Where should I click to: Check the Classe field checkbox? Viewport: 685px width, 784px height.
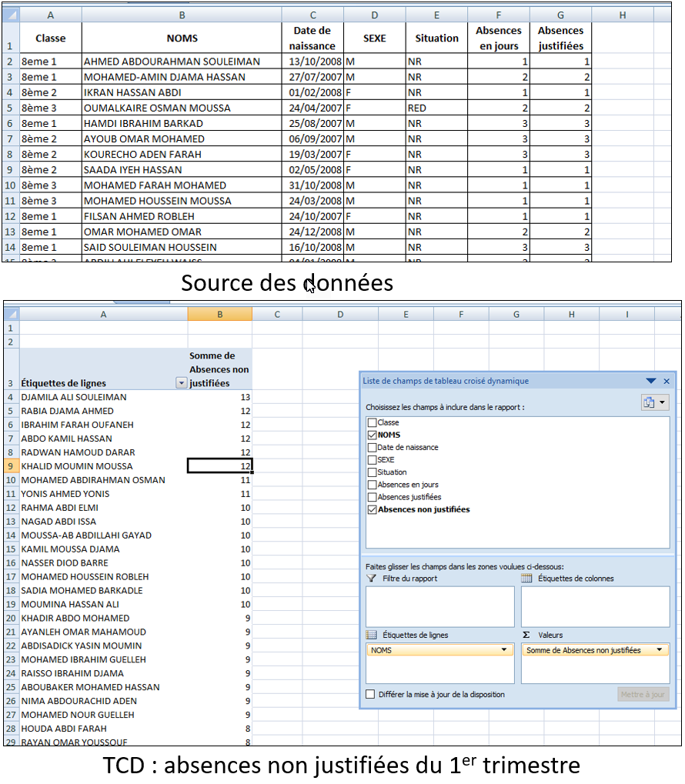click(372, 422)
